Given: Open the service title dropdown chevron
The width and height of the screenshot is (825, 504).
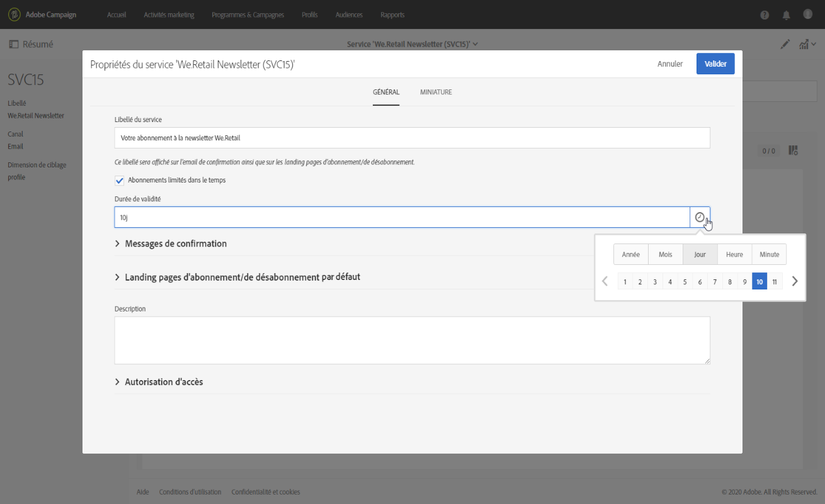Looking at the screenshot, I should pyautogui.click(x=475, y=44).
